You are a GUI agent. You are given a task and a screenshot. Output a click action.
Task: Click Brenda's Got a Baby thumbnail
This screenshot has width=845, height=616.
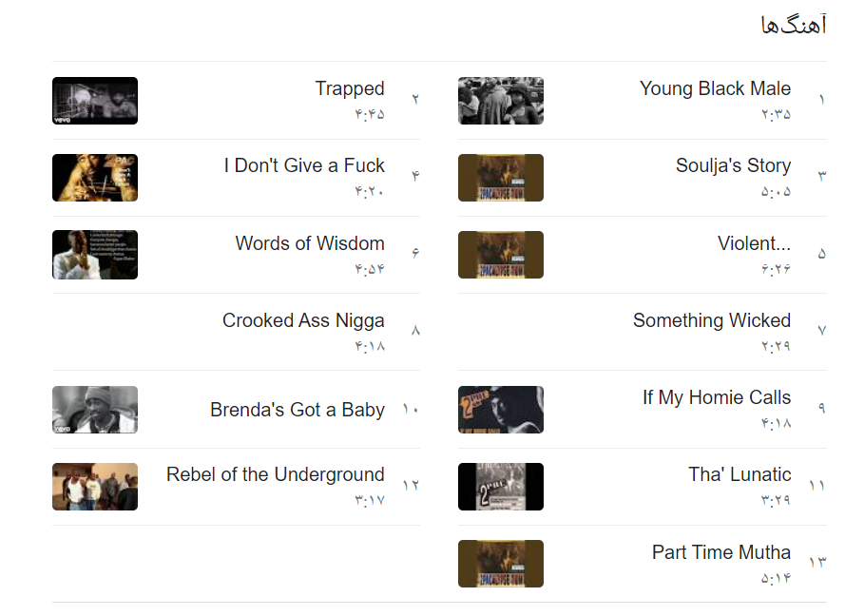[95, 410]
